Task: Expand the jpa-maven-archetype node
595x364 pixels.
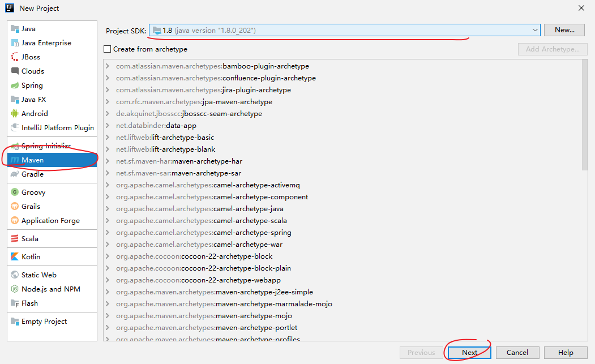Action: 108,102
